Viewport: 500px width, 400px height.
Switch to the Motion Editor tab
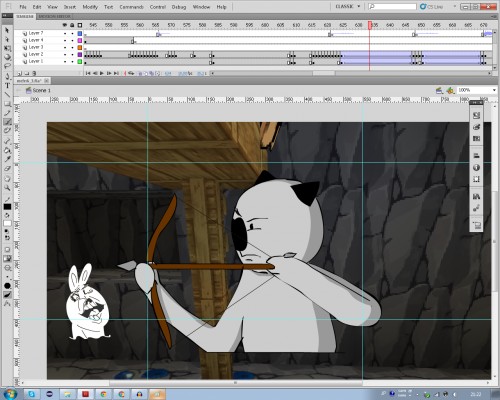click(54, 16)
